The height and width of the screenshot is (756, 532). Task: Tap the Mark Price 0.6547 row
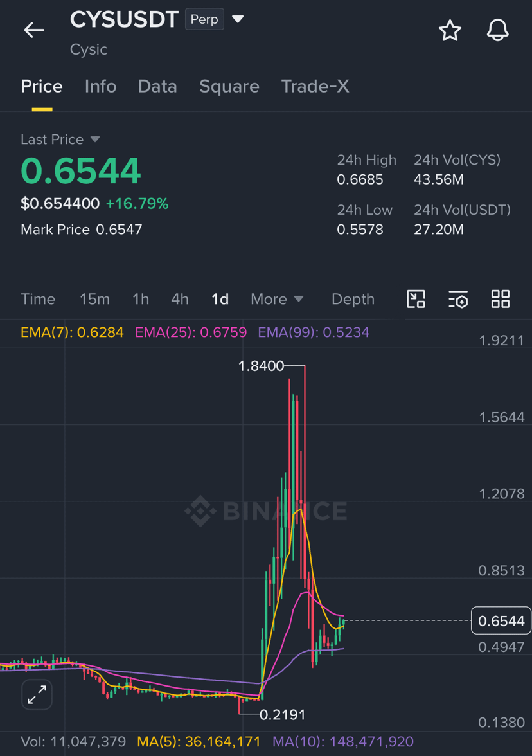click(82, 230)
